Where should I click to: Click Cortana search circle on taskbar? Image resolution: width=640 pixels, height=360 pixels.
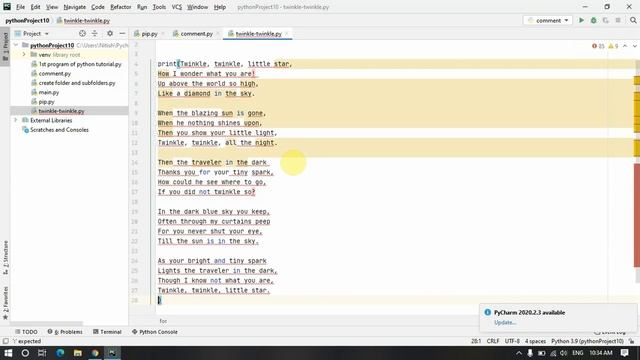point(25,353)
